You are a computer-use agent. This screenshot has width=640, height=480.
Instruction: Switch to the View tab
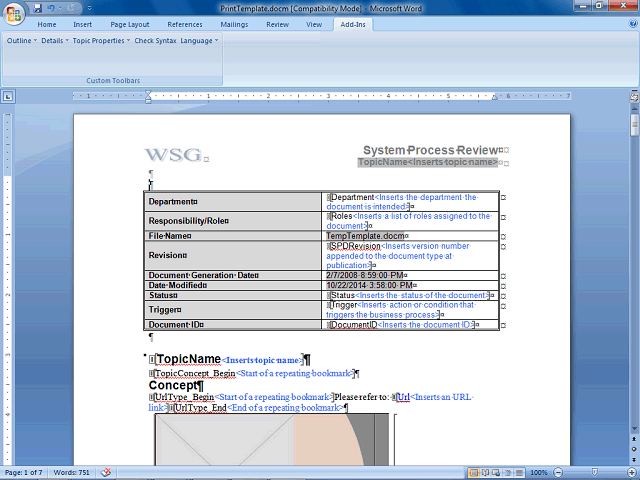tap(314, 24)
